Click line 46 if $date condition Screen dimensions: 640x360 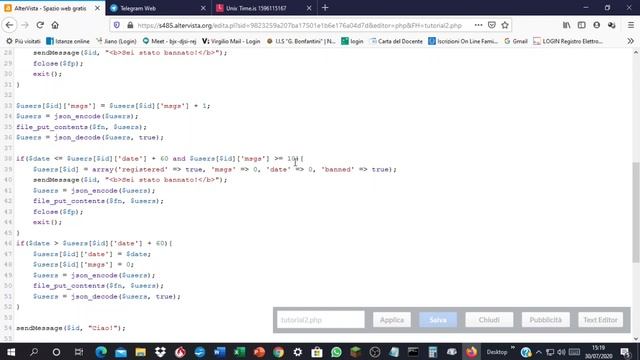click(94, 243)
